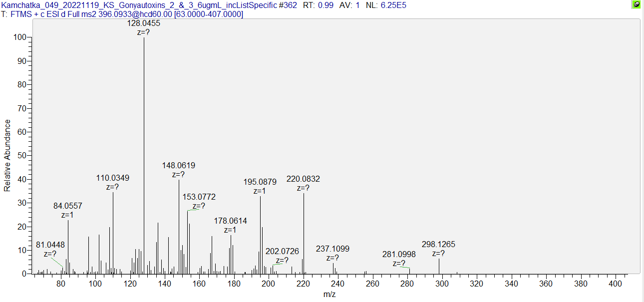Select the 148.0619 peak label
The width and height of the screenshot is (644, 302).
[x=179, y=165]
